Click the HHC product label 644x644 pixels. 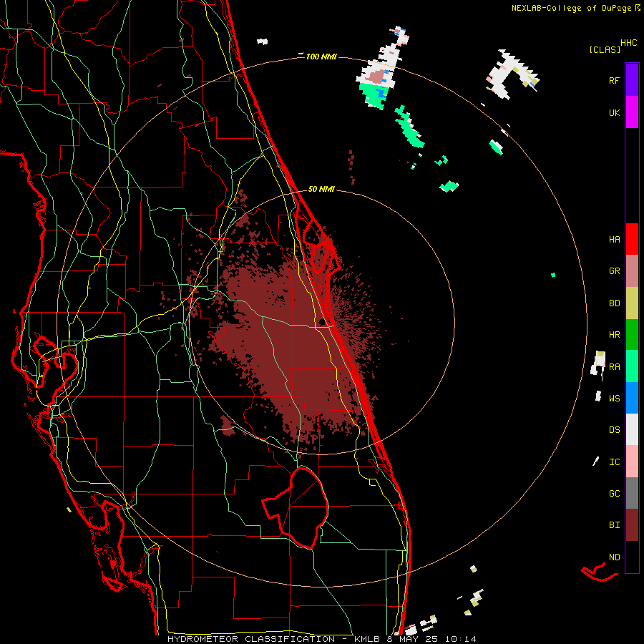coord(629,43)
